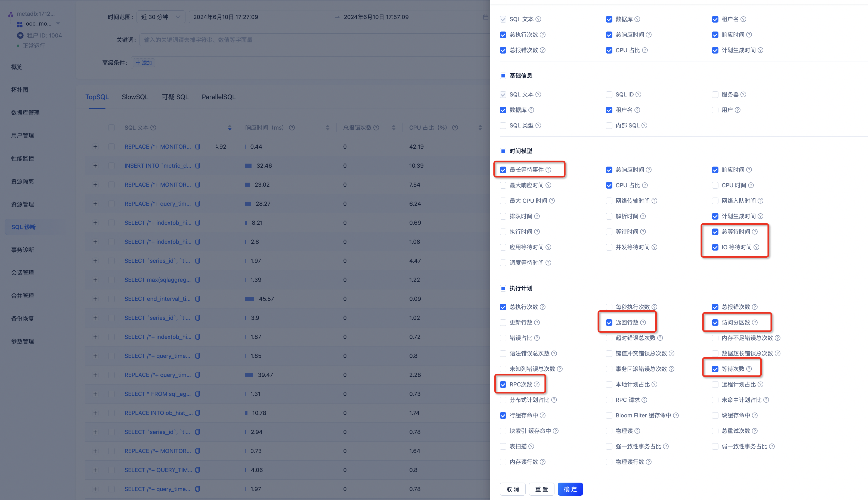Enable the SQL ID checkbox
The width and height of the screenshot is (868, 500).
pos(609,95)
